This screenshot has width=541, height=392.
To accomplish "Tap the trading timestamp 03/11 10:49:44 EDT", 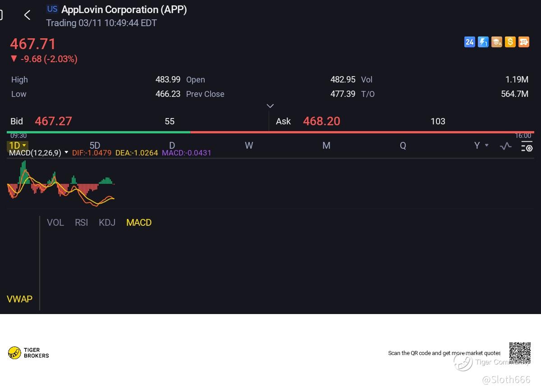I will pos(101,23).
